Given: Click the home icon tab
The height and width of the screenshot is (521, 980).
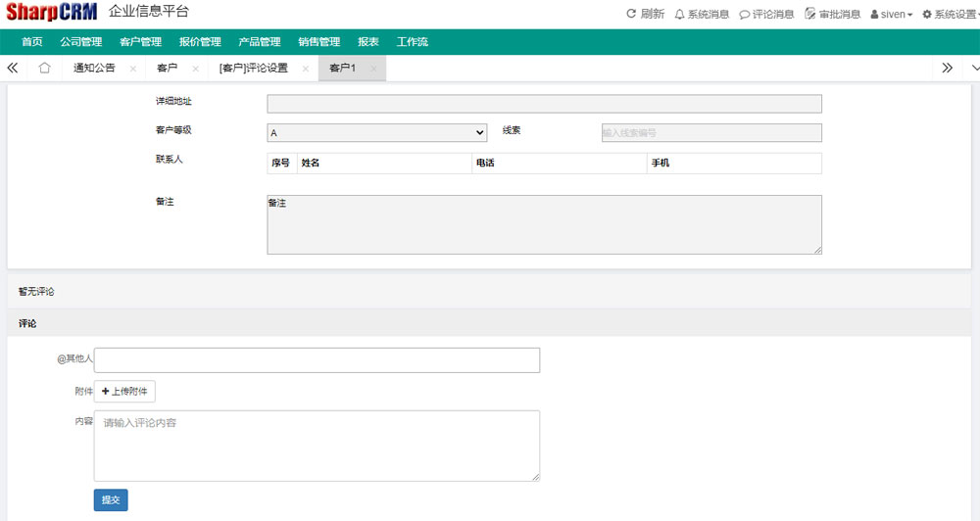Looking at the screenshot, I should pos(44,69).
